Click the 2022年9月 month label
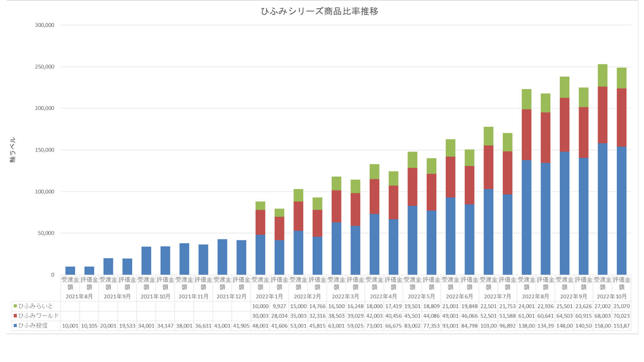644x362 pixels. (x=574, y=297)
